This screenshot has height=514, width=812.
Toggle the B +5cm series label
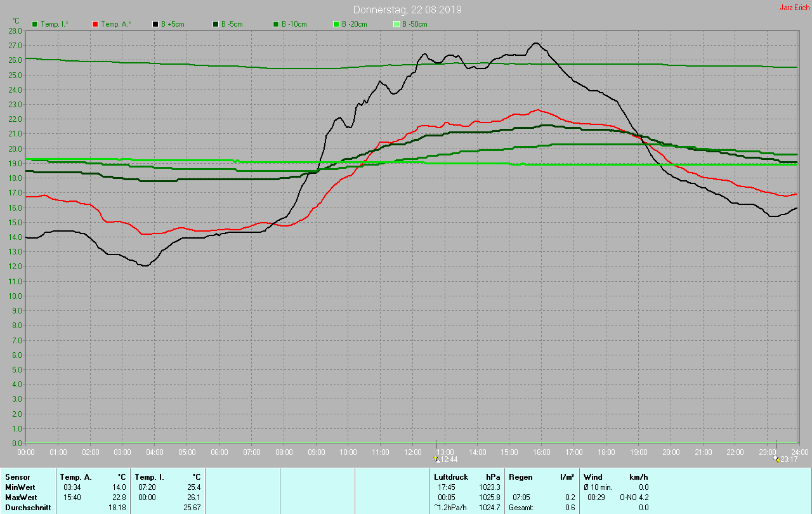point(172,24)
